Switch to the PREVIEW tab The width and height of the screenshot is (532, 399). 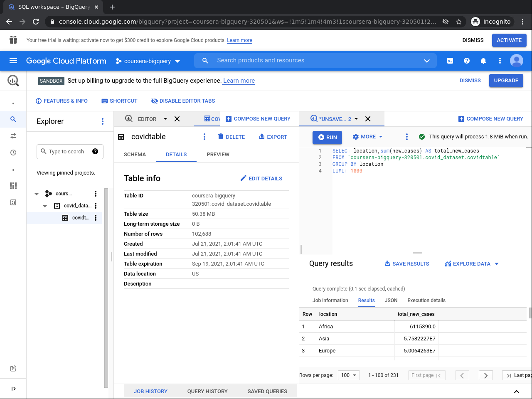pyautogui.click(x=218, y=155)
